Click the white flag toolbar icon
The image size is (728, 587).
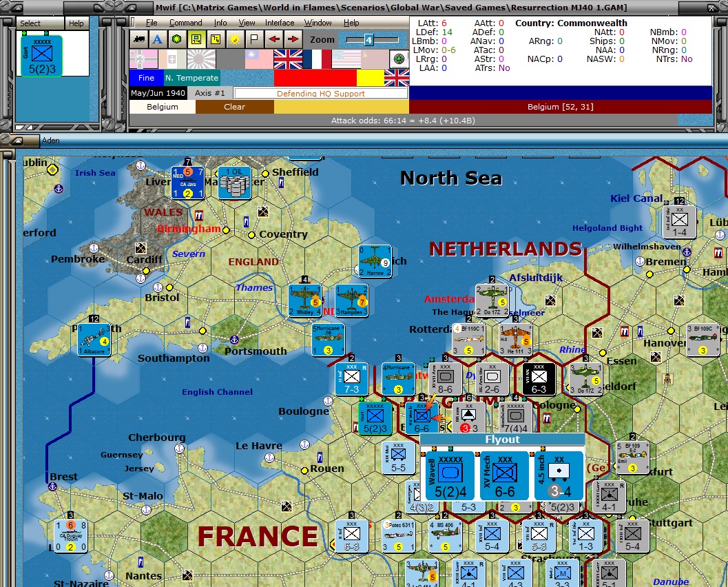click(254, 39)
